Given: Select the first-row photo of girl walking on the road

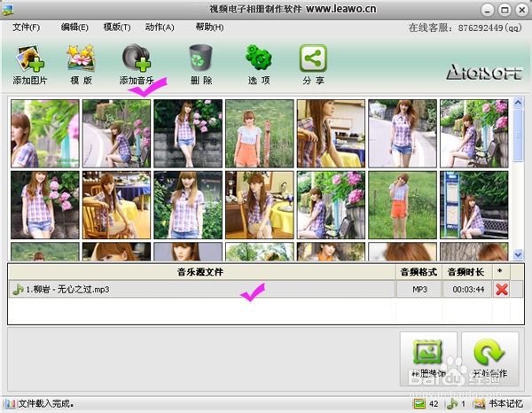Looking at the screenshot, I should tap(403, 133).
